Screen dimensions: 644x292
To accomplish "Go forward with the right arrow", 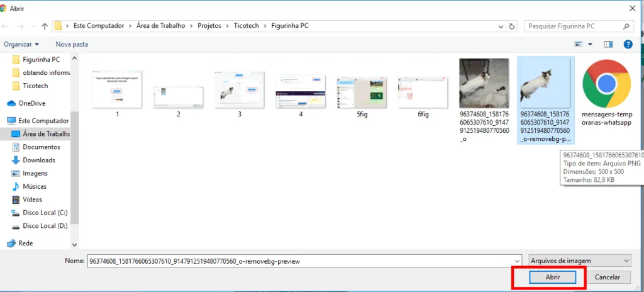I will tap(20, 26).
